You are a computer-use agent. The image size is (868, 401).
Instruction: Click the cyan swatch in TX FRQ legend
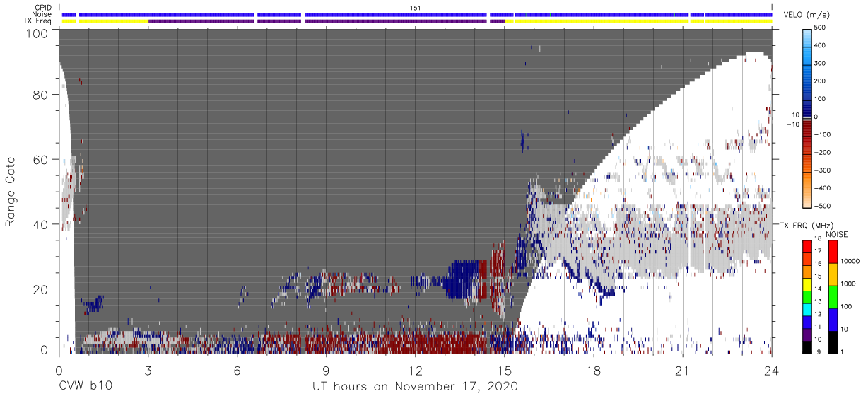[x=807, y=309]
